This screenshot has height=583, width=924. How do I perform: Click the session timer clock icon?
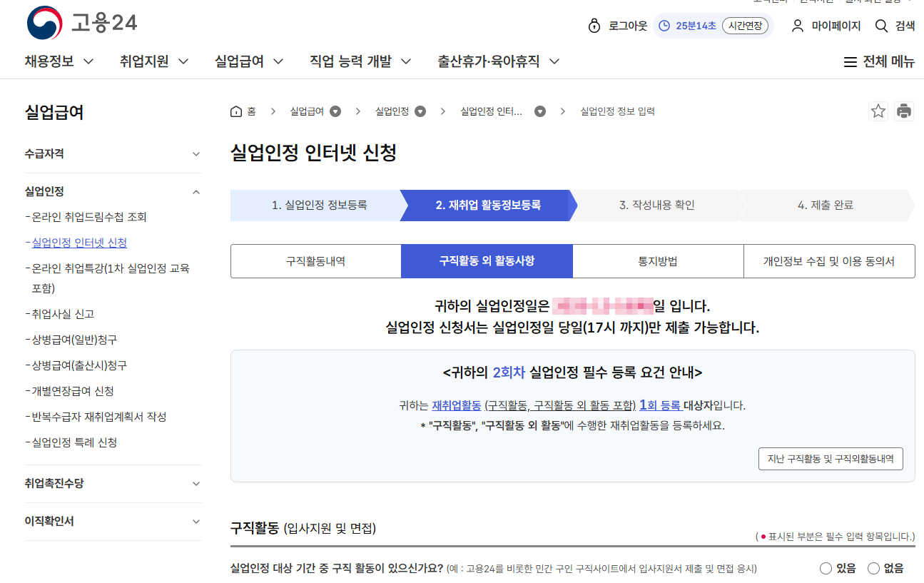[664, 26]
